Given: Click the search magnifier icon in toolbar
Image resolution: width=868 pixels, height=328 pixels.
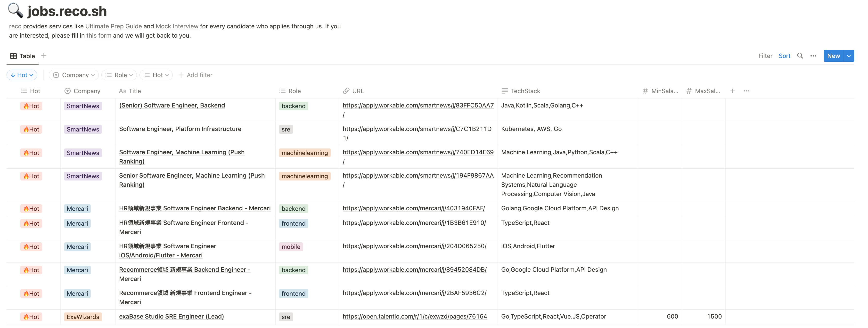Looking at the screenshot, I should 800,56.
